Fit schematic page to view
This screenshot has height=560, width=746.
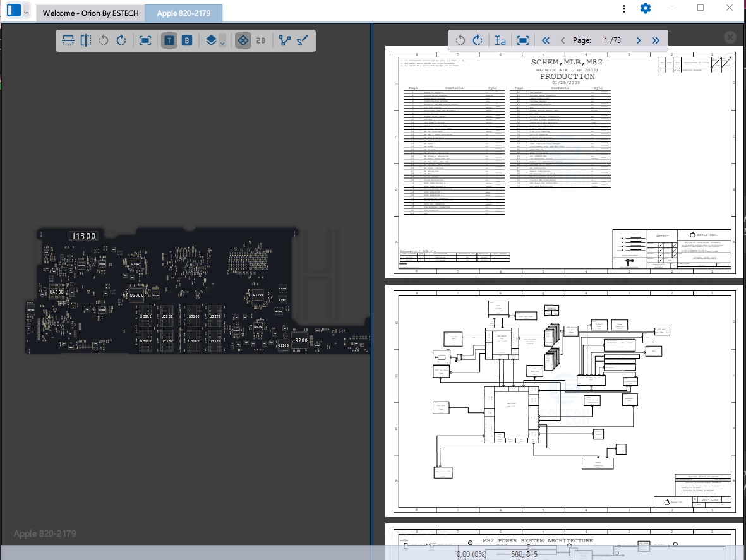tap(523, 40)
